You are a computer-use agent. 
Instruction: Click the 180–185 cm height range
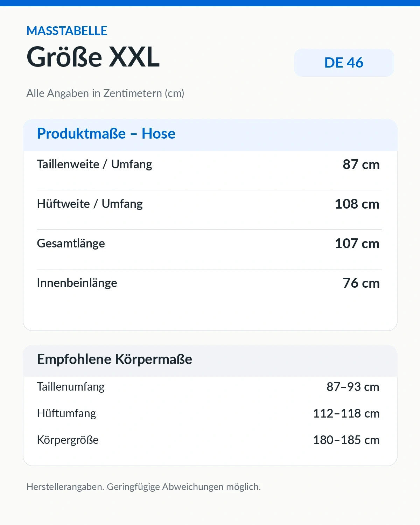[346, 440]
